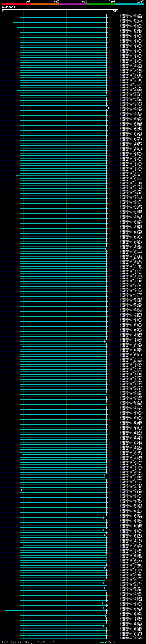This screenshot has height=644, width=146.
Task: Choose the UniRef100_Q71DI3 label
Action: click(x=131, y=82)
